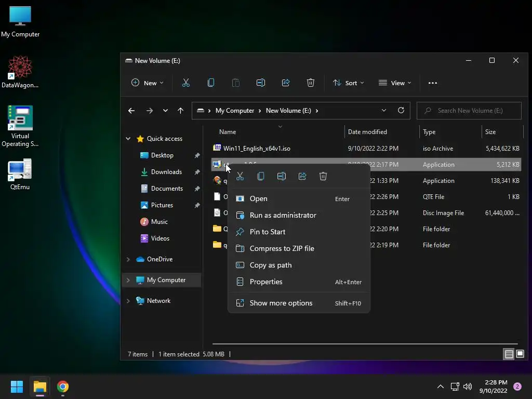The image size is (532, 399).
Task: Choose Run as administrator
Action: tap(299, 215)
